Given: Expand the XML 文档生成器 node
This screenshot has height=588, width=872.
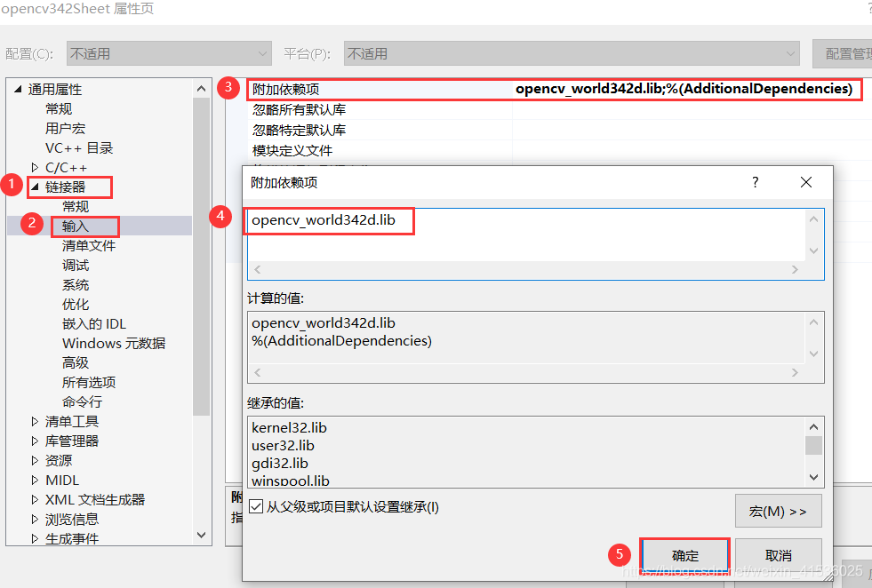Looking at the screenshot, I should coord(35,500).
